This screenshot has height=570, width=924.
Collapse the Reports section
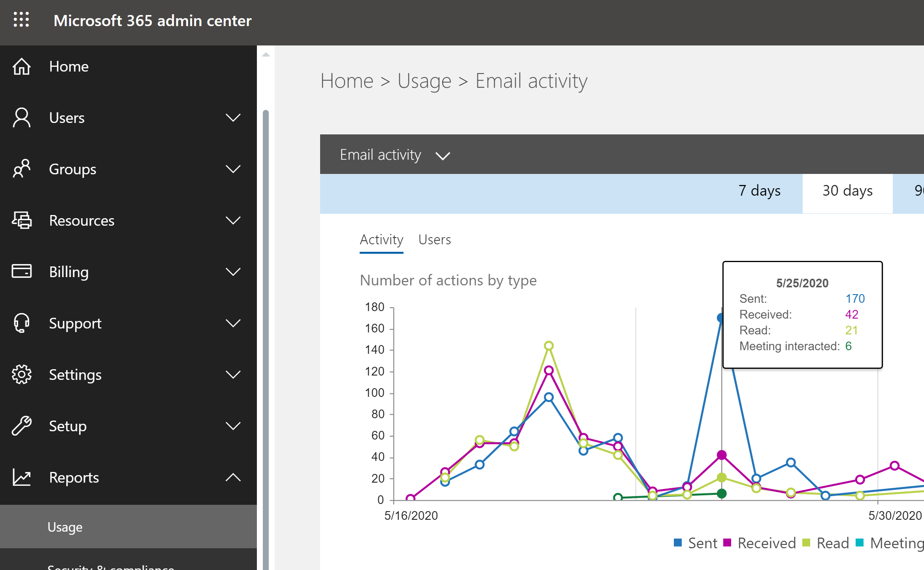tap(234, 477)
